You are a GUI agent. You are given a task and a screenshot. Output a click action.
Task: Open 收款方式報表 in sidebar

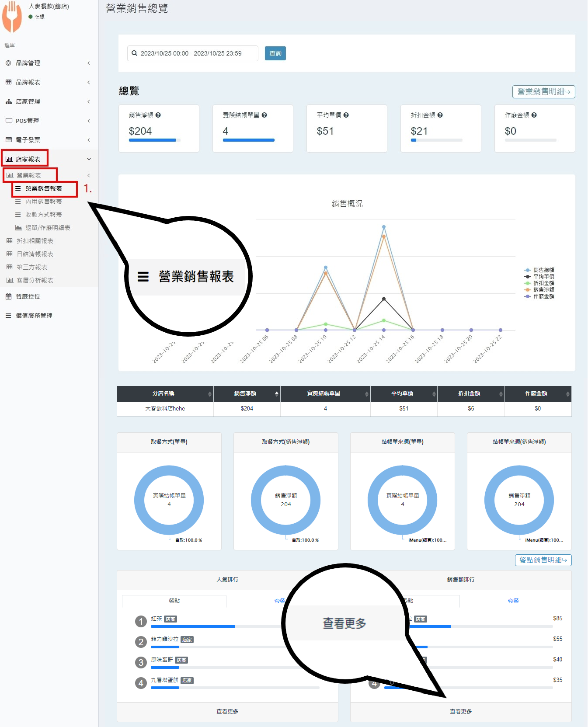pyautogui.click(x=43, y=215)
